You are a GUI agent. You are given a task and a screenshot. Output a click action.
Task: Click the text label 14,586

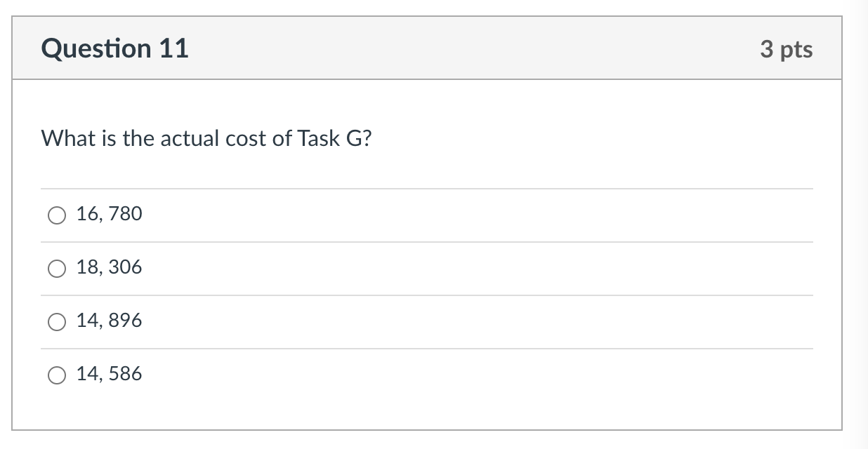[x=109, y=374]
